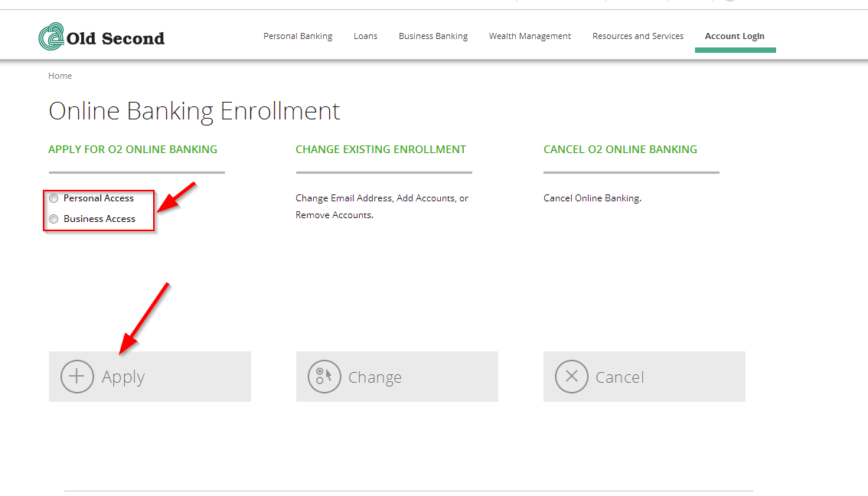
Task: Open the Personal Banking menu
Action: tap(298, 36)
